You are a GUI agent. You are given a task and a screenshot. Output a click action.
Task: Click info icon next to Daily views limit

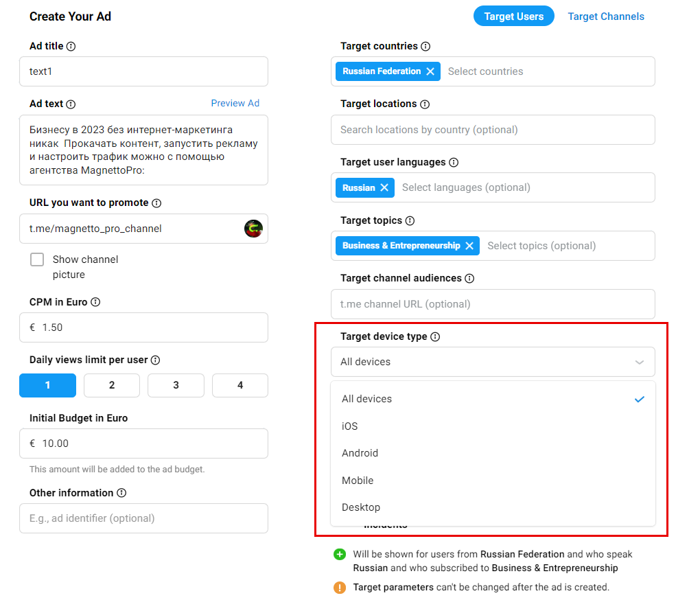[155, 360]
